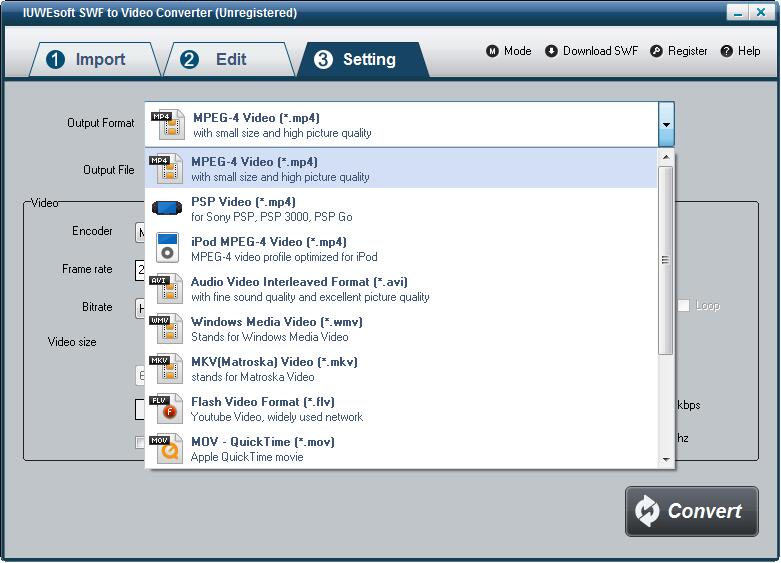Image resolution: width=781 pixels, height=563 pixels.
Task: Click the AVI file icon in the format list
Action: click(166, 288)
